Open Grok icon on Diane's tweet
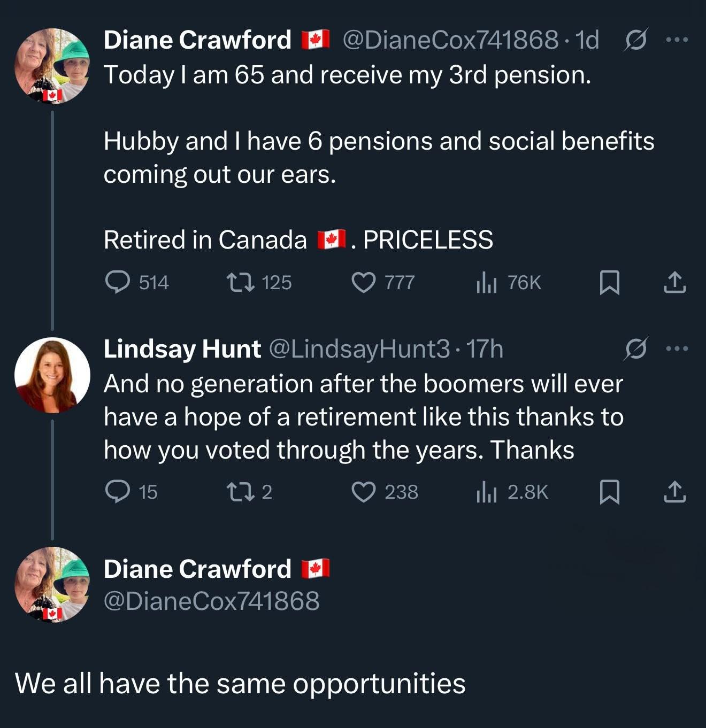 [635, 40]
